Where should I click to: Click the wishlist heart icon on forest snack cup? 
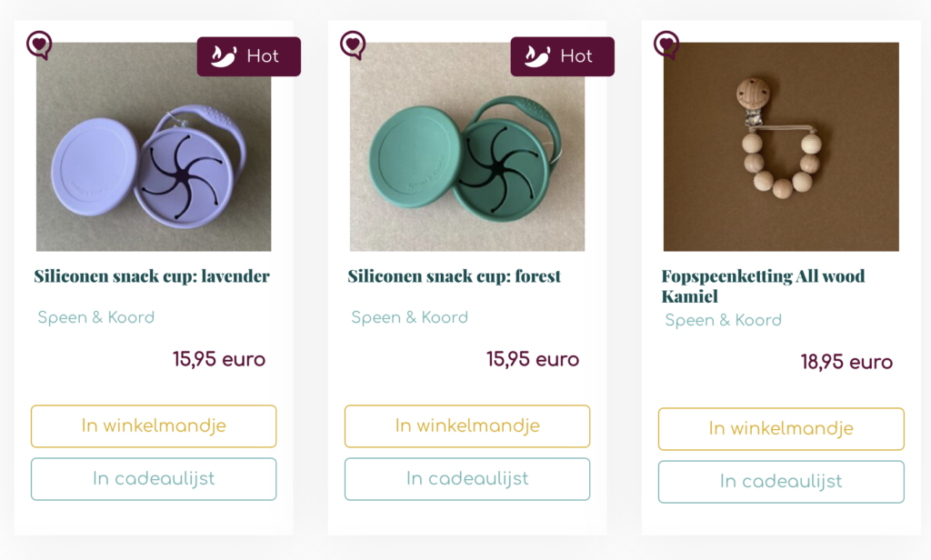coord(353,45)
